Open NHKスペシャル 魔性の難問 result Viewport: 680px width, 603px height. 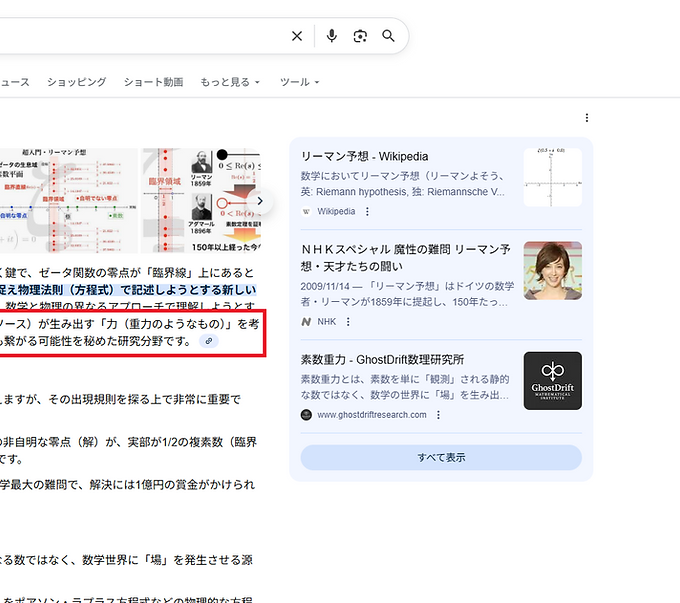click(405, 257)
